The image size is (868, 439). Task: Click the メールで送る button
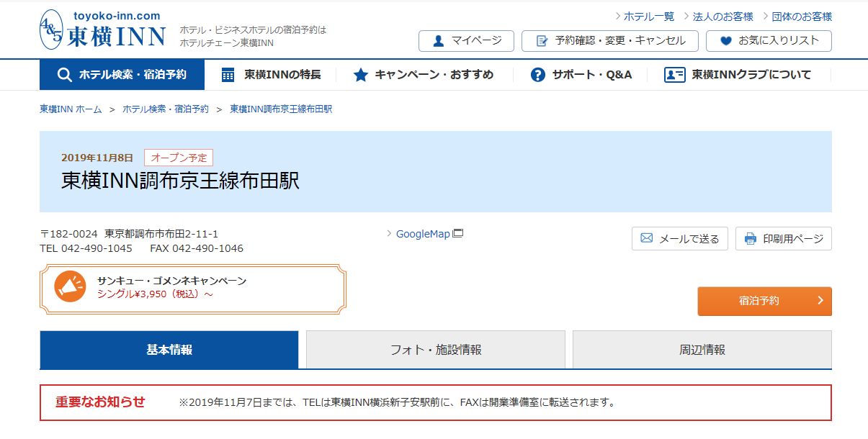coord(680,239)
